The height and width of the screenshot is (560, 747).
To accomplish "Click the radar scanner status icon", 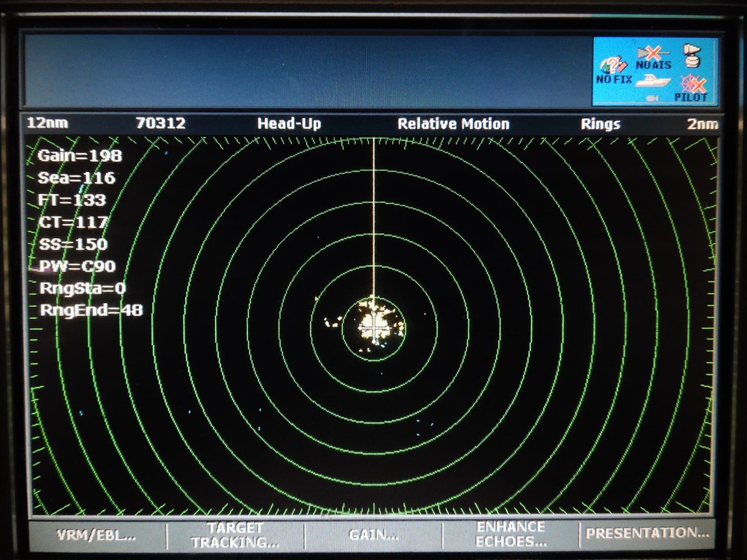I will (692, 55).
